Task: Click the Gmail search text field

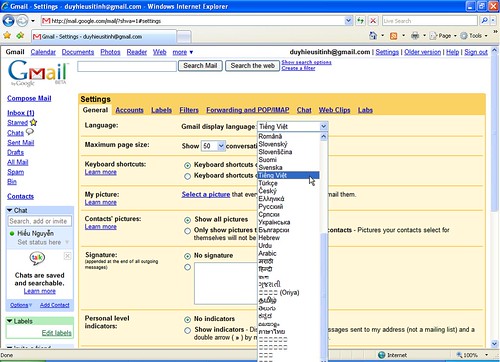Action: (127, 66)
